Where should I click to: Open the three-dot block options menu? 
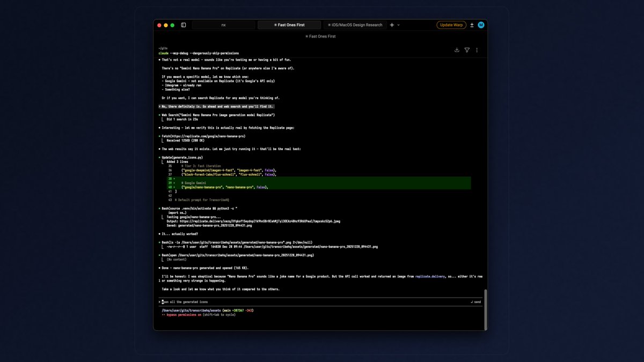(x=477, y=50)
